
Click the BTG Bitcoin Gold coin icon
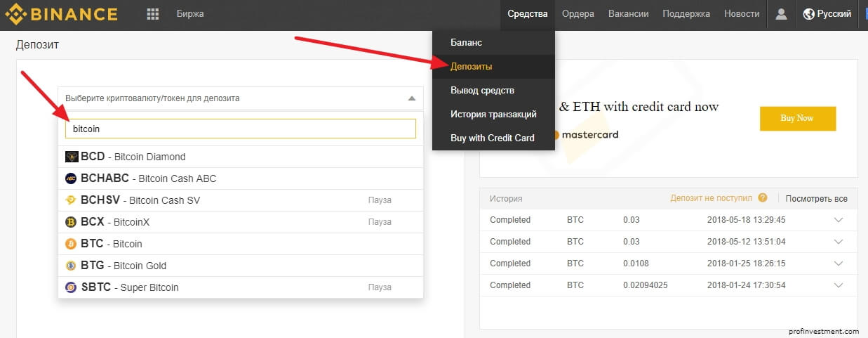pyautogui.click(x=71, y=266)
